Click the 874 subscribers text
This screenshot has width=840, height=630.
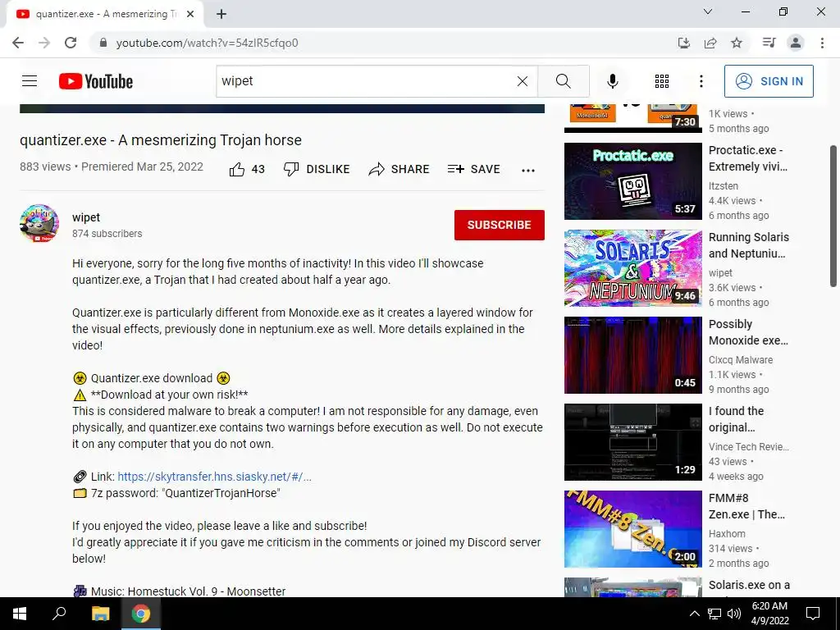107,234
